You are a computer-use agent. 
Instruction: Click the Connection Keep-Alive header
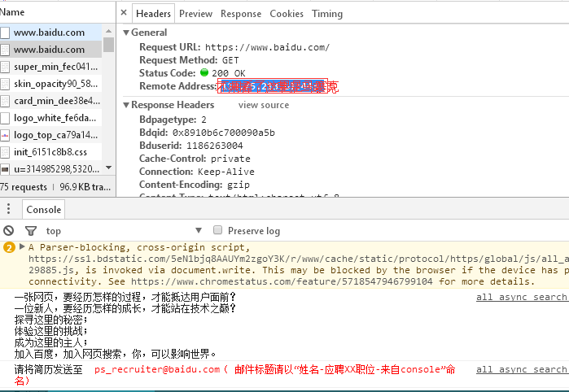(197, 172)
